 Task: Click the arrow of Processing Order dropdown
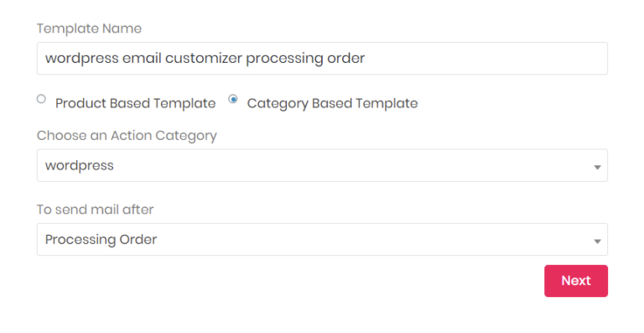597,241
